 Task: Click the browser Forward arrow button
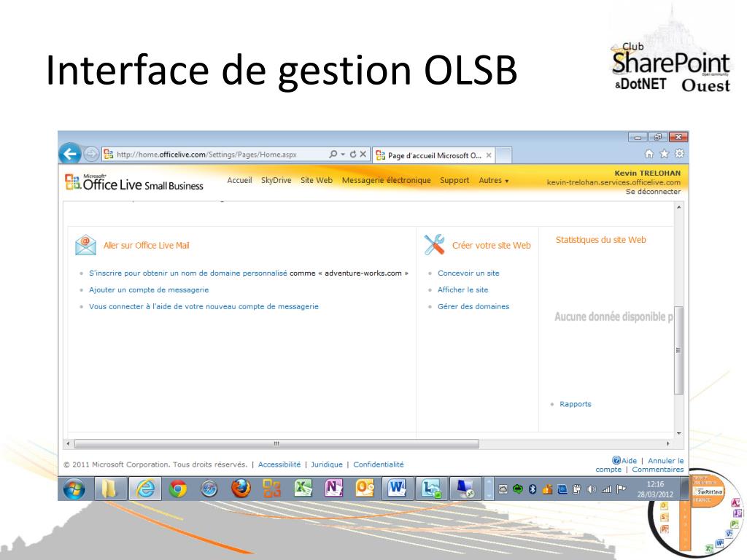click(90, 154)
